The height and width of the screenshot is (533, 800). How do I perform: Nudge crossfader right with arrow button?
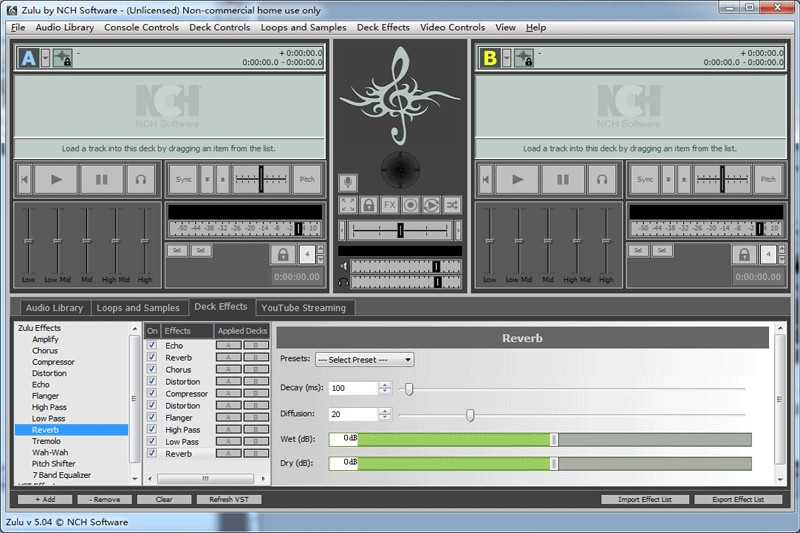[458, 231]
